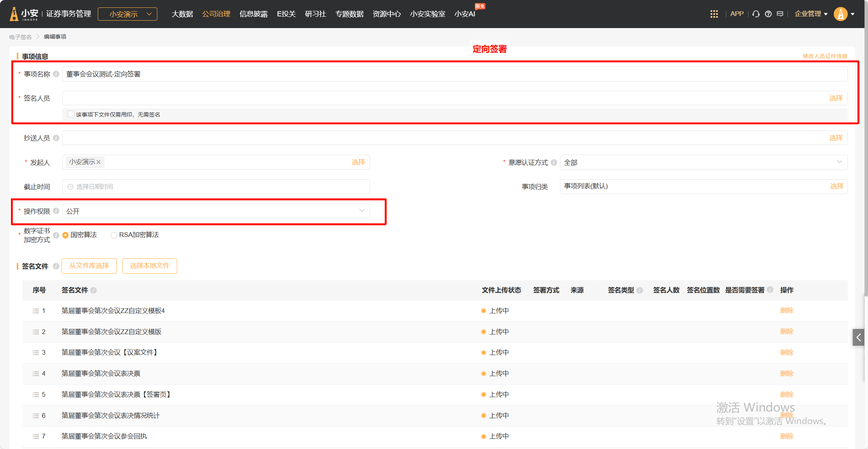Click the customer service headset icon
This screenshot has height=449, width=868.
pyautogui.click(x=756, y=14)
